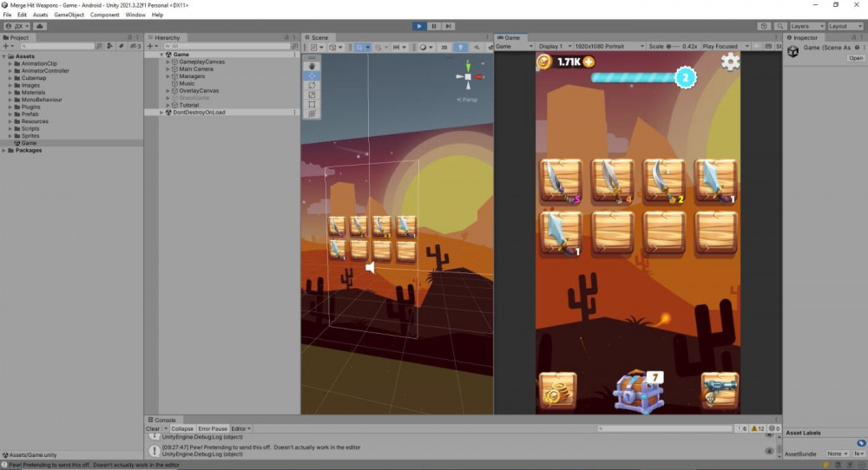The width and height of the screenshot is (868, 470).
Task: Click the coins tile at bottom left of game
Action: coord(557,390)
